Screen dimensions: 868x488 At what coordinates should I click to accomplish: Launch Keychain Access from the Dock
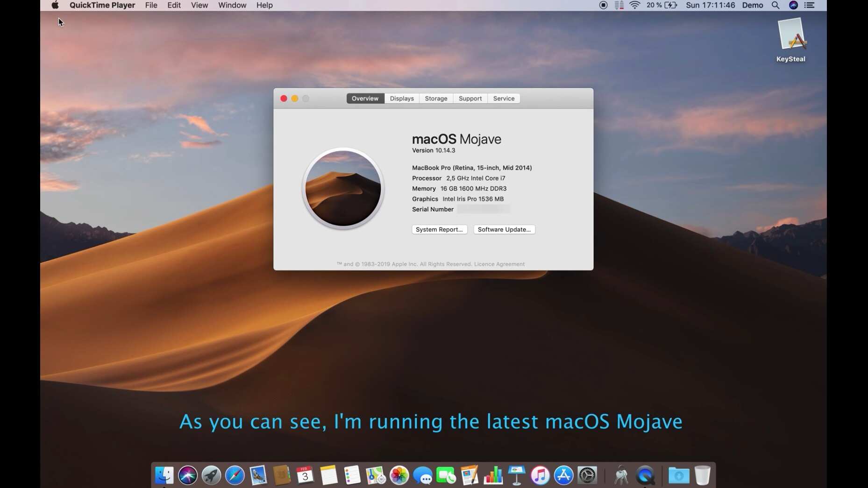[x=621, y=475]
